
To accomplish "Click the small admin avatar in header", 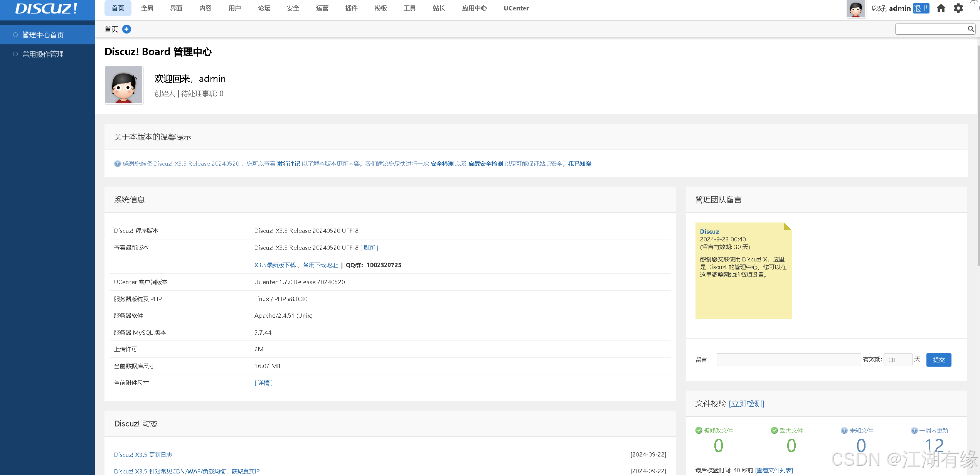I will coord(855,8).
